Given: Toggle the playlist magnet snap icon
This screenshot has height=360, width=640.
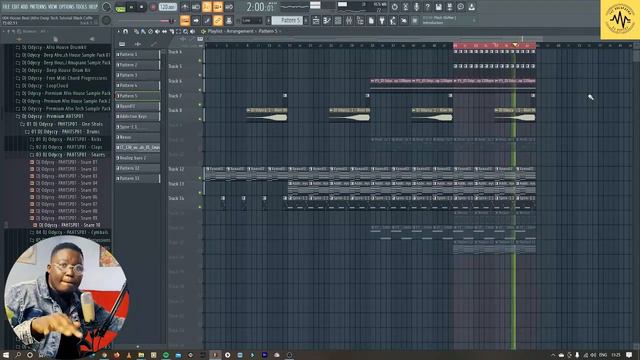Looking at the screenshot, I should 125,31.
